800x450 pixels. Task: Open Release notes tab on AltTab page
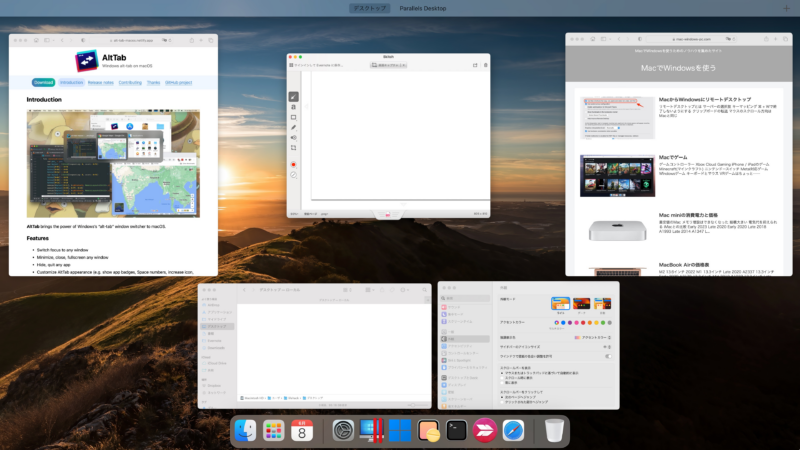click(x=101, y=82)
